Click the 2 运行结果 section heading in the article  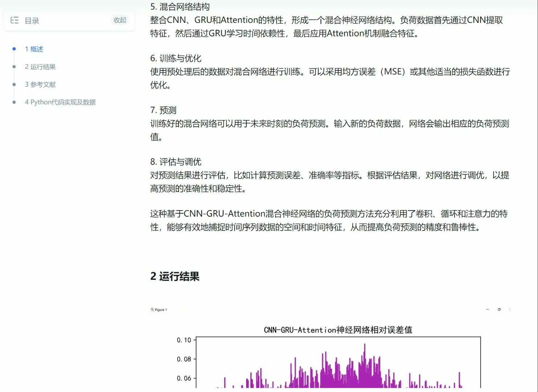(x=175, y=277)
